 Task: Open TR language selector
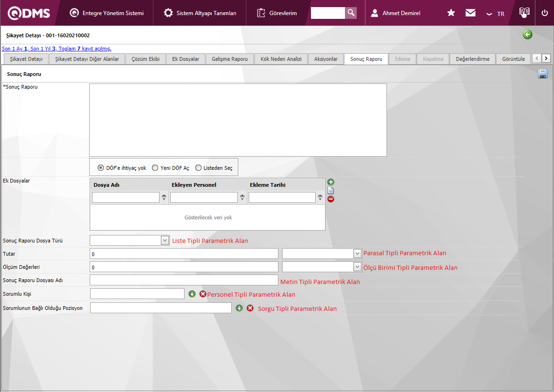click(x=495, y=14)
